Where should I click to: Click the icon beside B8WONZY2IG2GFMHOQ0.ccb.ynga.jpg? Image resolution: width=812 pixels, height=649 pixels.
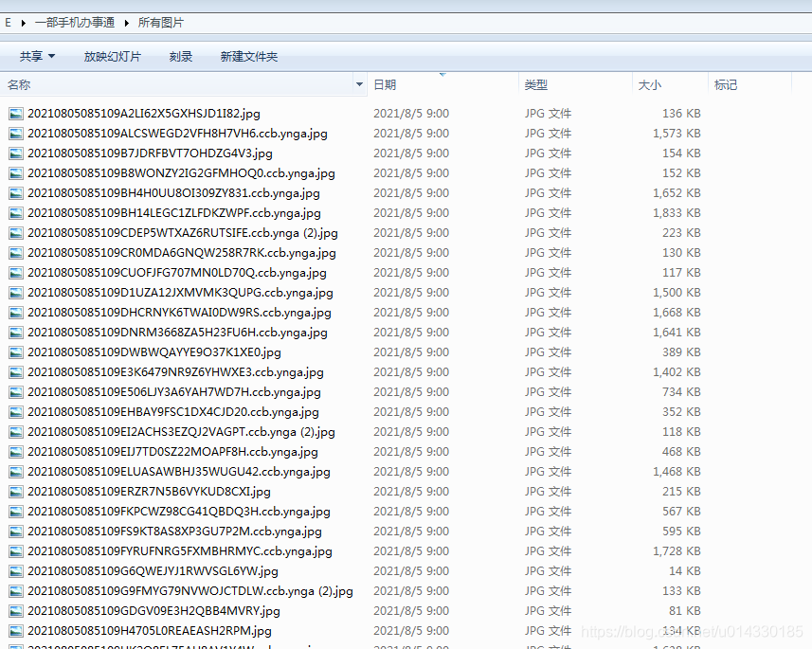point(16,172)
